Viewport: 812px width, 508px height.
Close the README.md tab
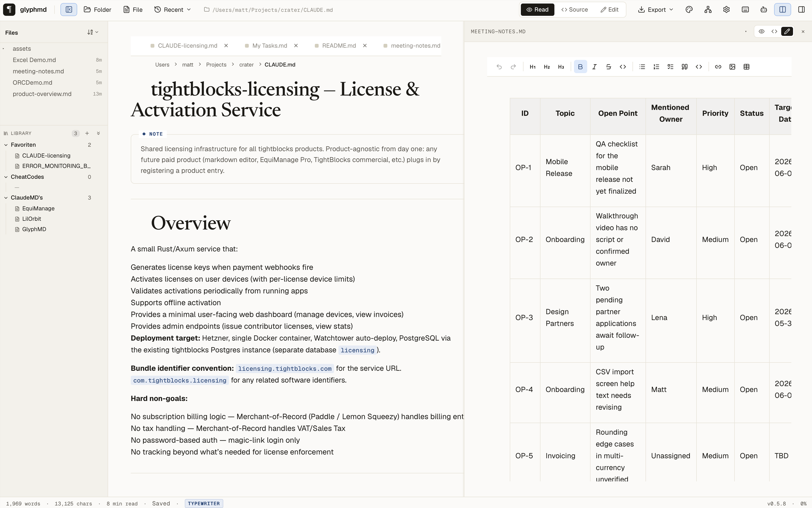[365, 46]
